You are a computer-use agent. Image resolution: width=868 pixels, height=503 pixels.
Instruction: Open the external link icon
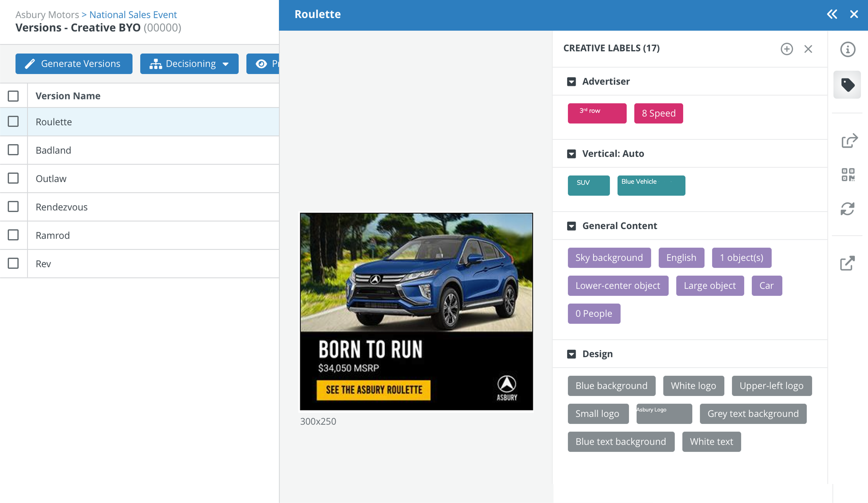point(848,263)
